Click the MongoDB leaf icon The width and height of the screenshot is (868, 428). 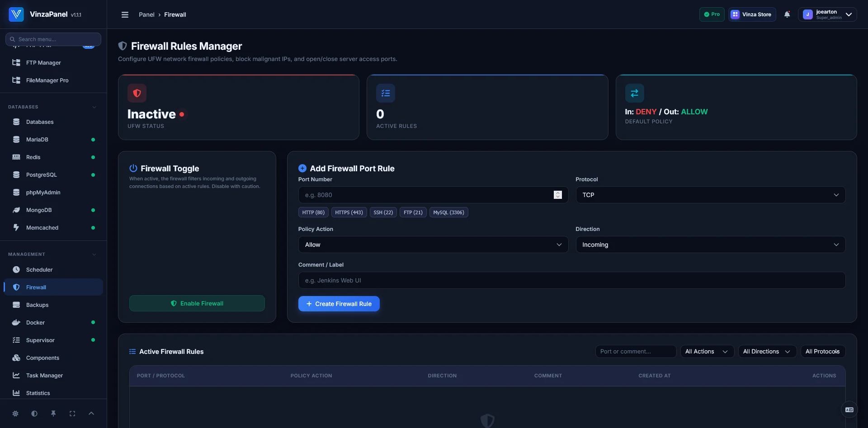[16, 210]
